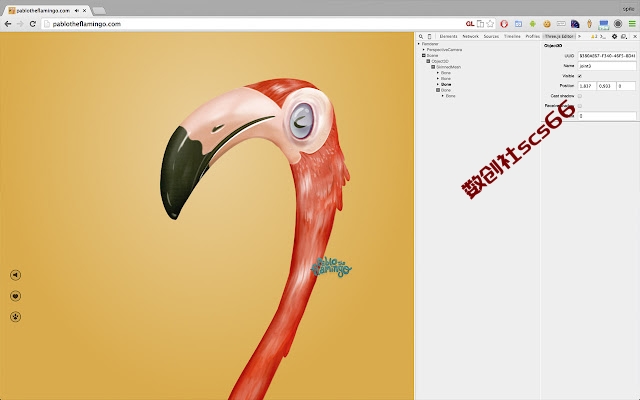This screenshot has height=400, width=640.
Task: Click the green Android extension icon
Action: pyautogui.click(x=532, y=24)
